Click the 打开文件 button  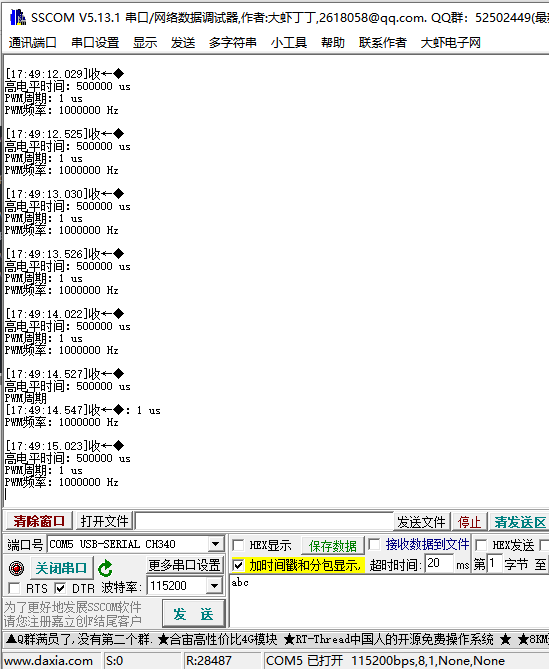[x=105, y=521]
